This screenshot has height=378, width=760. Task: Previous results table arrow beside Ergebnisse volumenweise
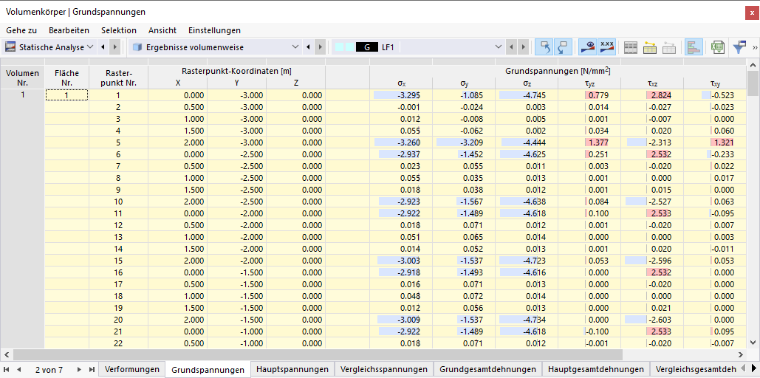[x=308, y=47]
